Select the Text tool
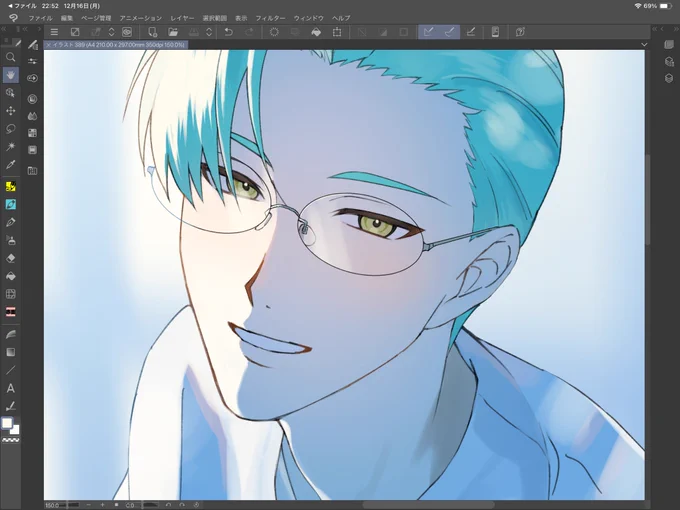 pos(10,388)
